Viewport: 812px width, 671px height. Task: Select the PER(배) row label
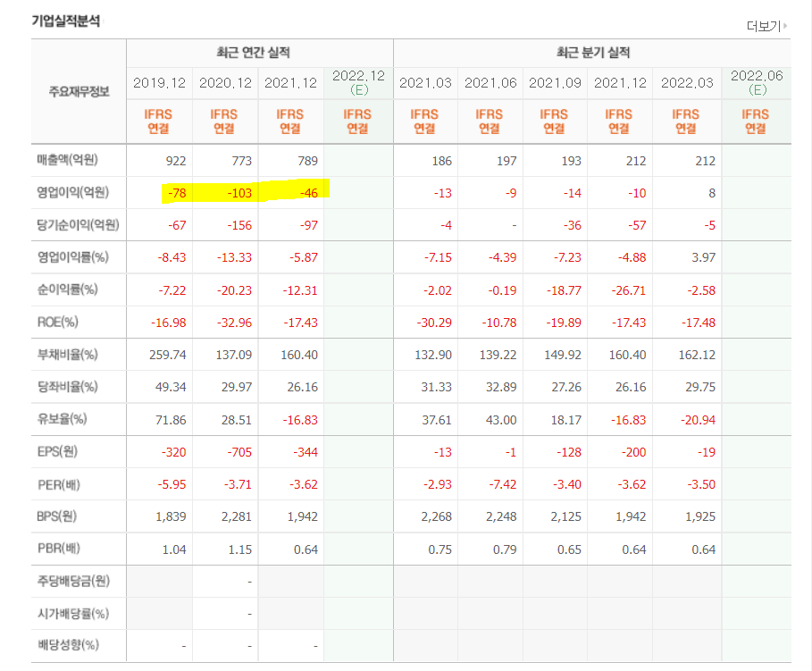(x=59, y=485)
